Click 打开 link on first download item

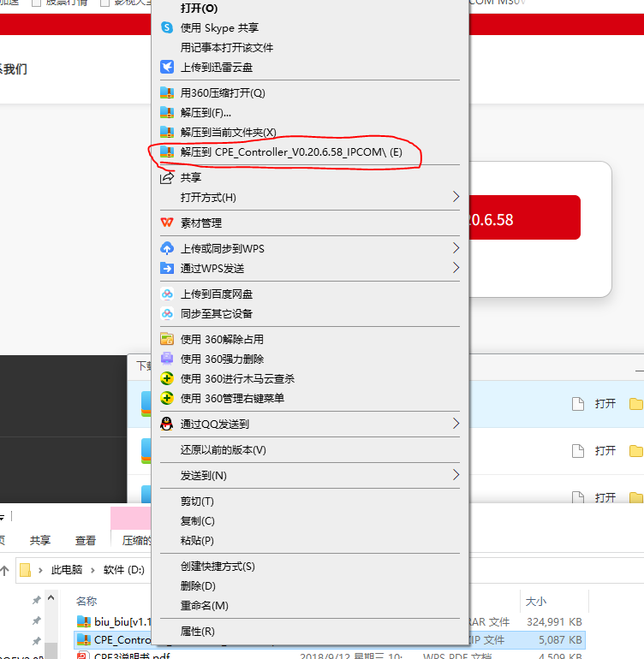(605, 403)
